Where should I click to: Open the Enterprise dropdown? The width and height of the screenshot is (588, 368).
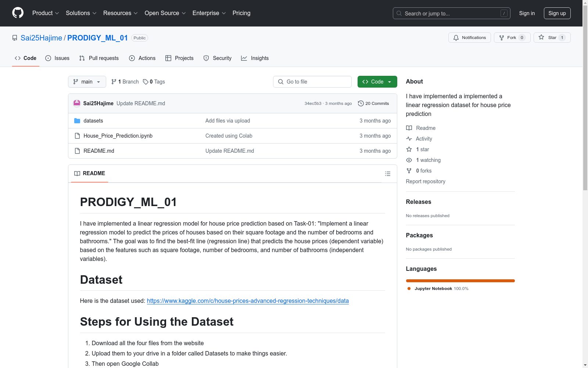click(x=209, y=13)
